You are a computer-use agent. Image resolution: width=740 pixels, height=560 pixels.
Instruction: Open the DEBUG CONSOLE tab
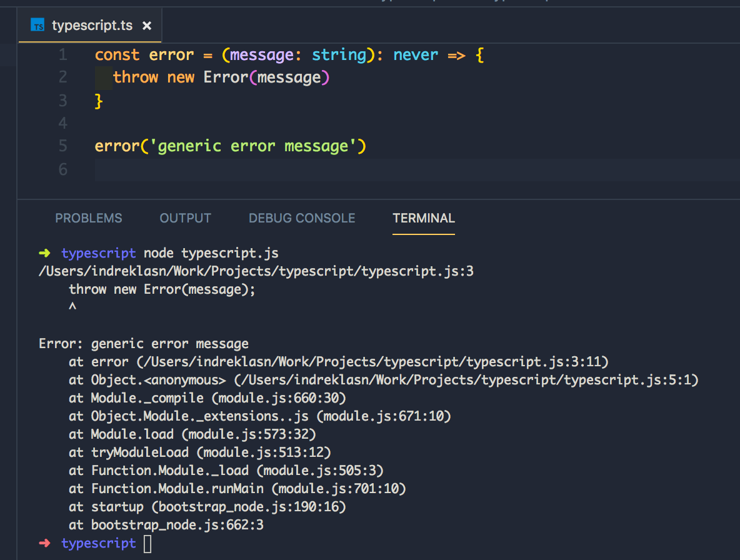tap(302, 218)
